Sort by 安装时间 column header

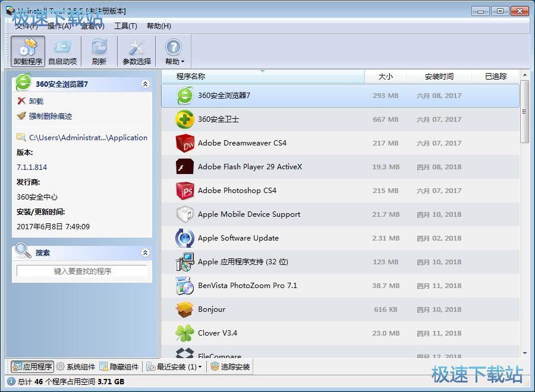[439, 77]
